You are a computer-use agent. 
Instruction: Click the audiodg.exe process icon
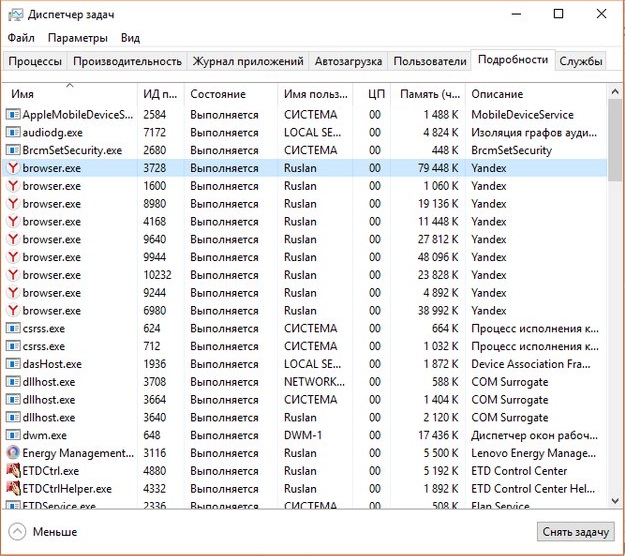point(13,132)
